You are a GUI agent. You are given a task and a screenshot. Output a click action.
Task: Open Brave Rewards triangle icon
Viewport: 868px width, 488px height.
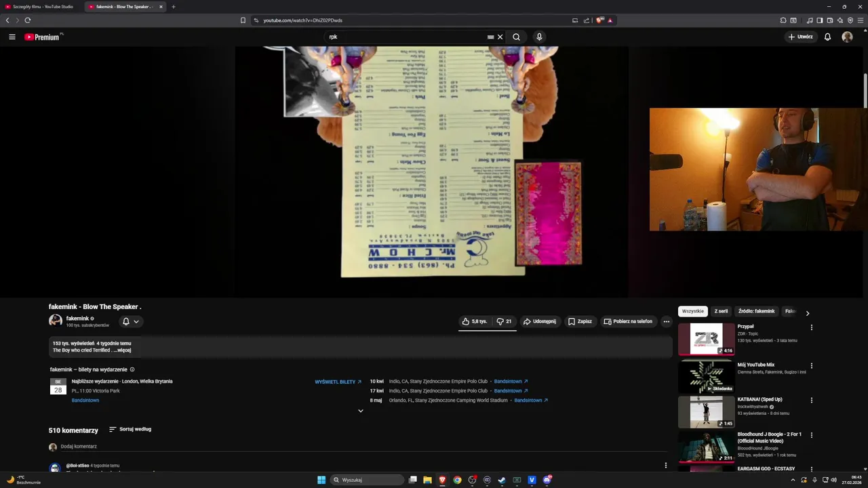click(x=610, y=20)
